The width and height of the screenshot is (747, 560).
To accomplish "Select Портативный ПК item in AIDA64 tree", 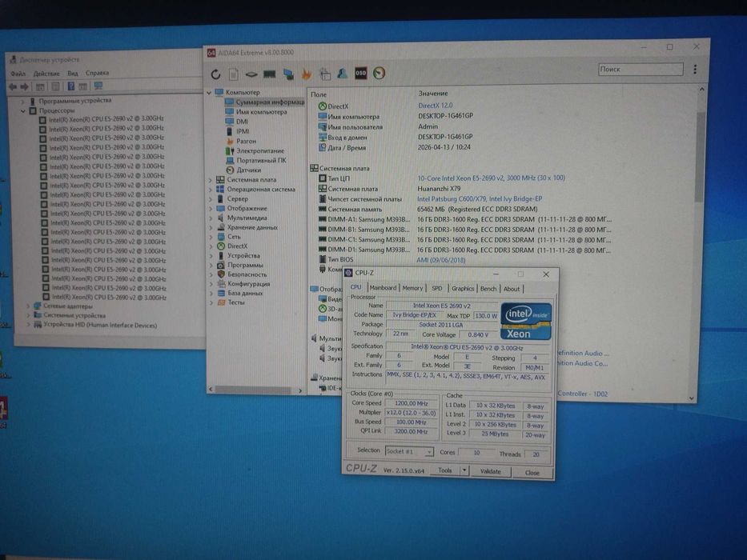I will tap(261, 161).
